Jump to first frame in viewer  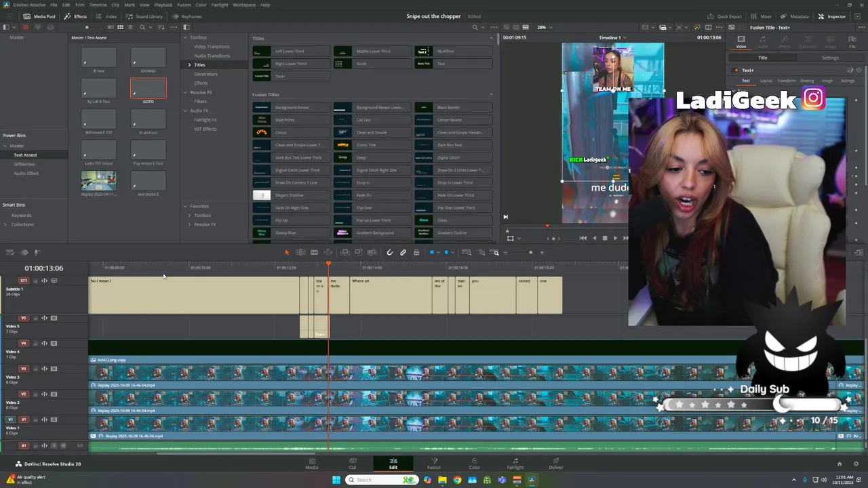coord(583,238)
